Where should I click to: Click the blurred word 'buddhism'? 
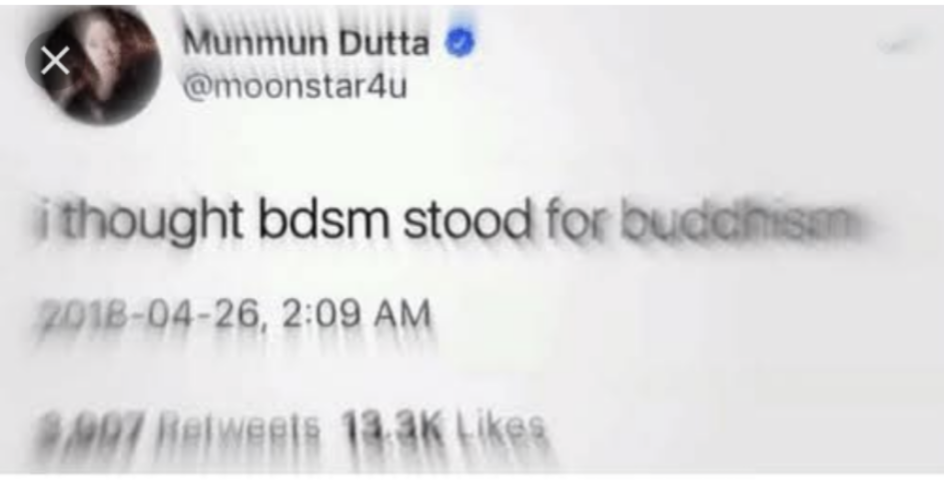point(739,221)
